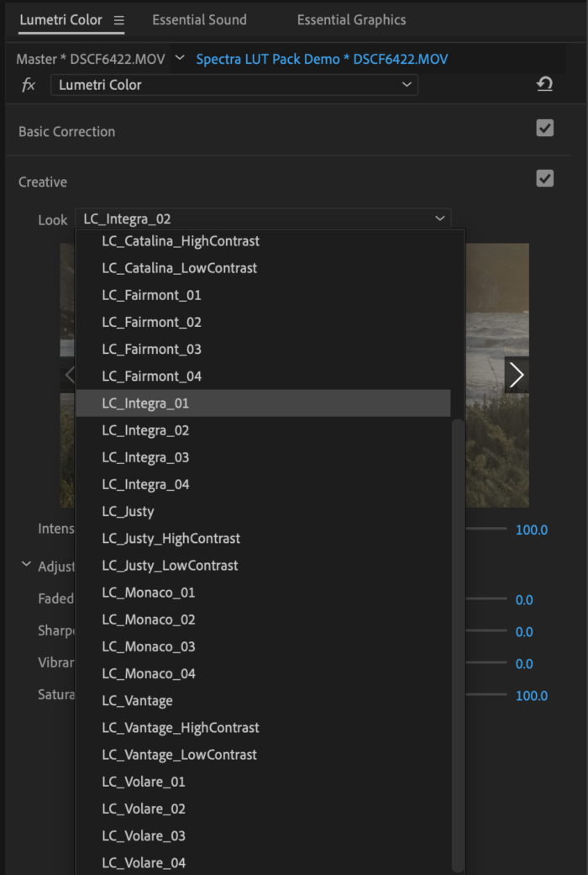Click the Master clip dropdown arrow
Image resolution: width=588 pixels, height=875 pixels.
coord(180,58)
